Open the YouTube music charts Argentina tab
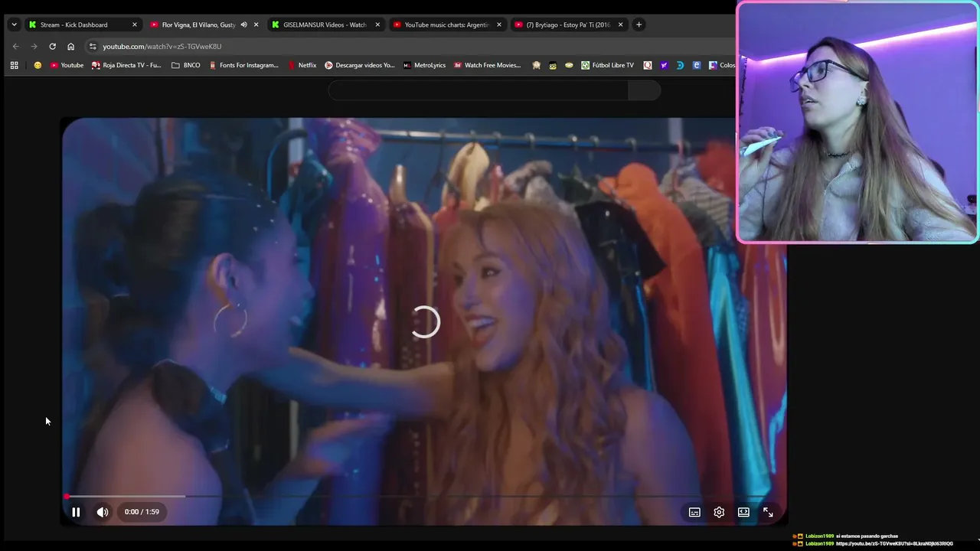The height and width of the screenshot is (551, 980). click(446, 24)
